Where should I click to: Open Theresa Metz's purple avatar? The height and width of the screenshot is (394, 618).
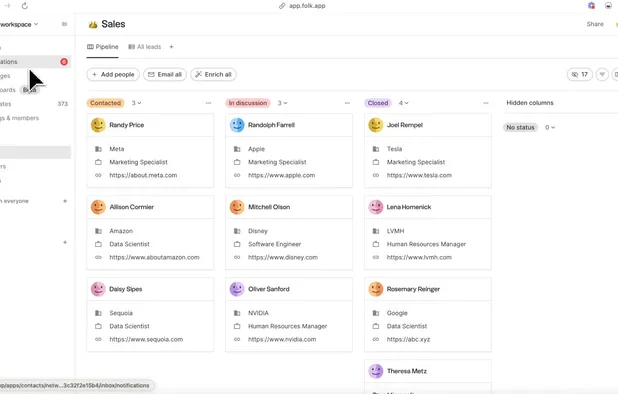coord(376,371)
